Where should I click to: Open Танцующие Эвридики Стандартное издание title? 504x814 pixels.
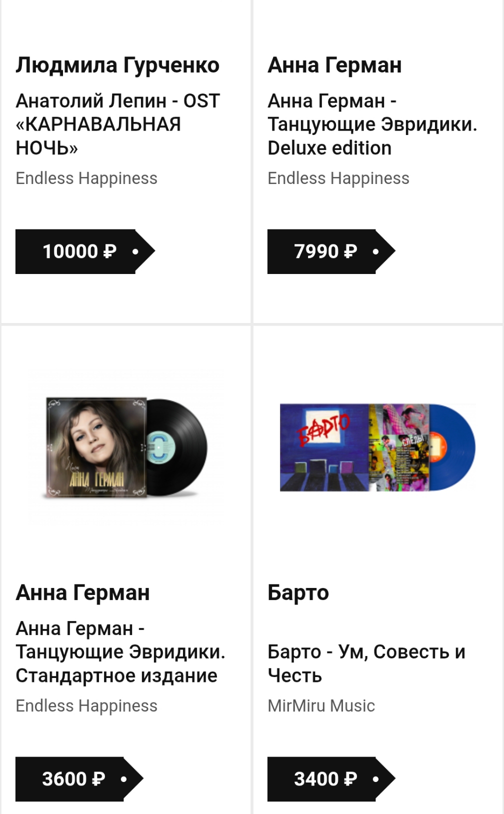(120, 652)
